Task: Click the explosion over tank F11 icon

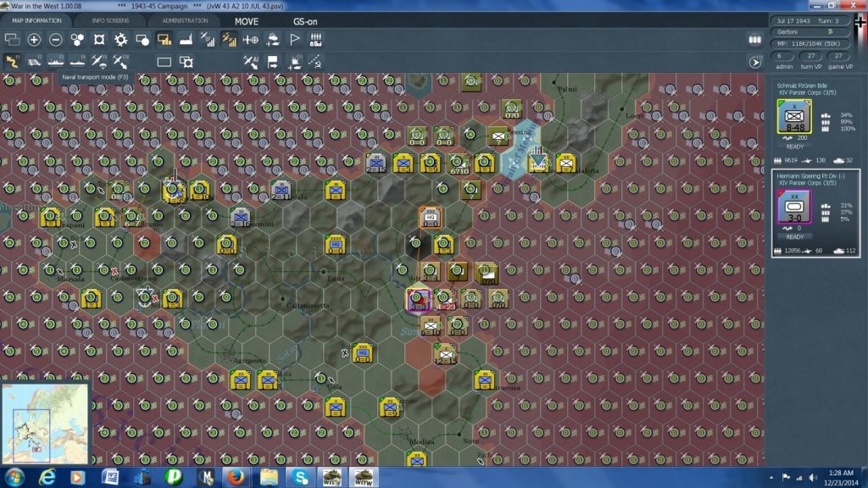Action: 294,62
